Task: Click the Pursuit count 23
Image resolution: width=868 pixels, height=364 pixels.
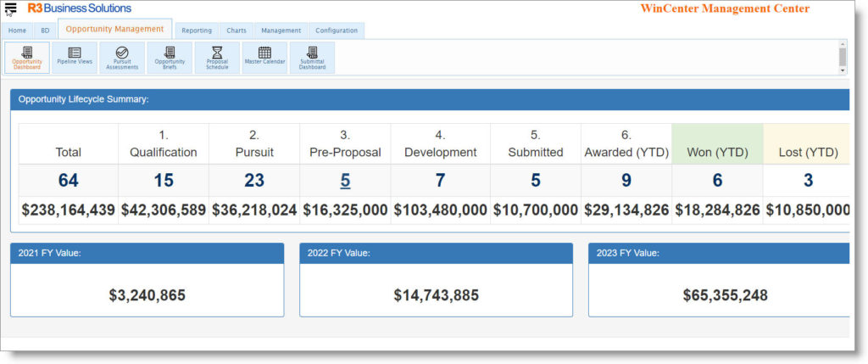Action: 254,181
